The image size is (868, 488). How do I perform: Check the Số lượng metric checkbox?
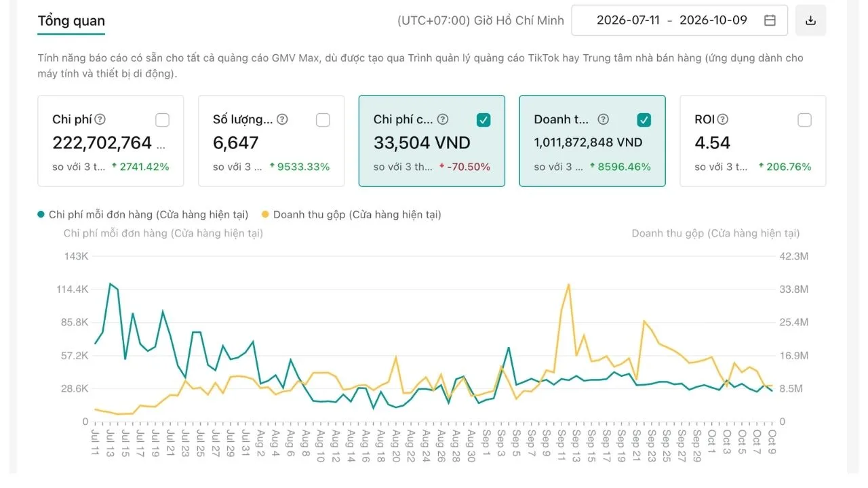(x=323, y=120)
